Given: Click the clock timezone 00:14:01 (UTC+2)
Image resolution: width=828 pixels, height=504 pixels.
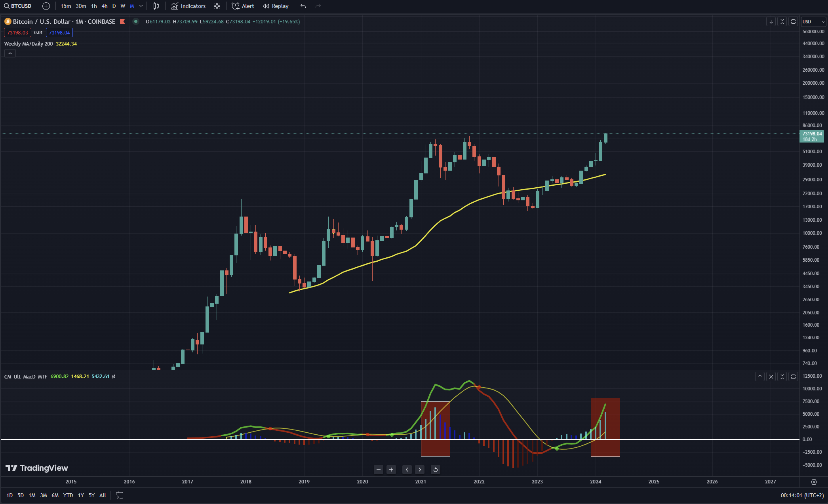Looking at the screenshot, I should (802, 495).
